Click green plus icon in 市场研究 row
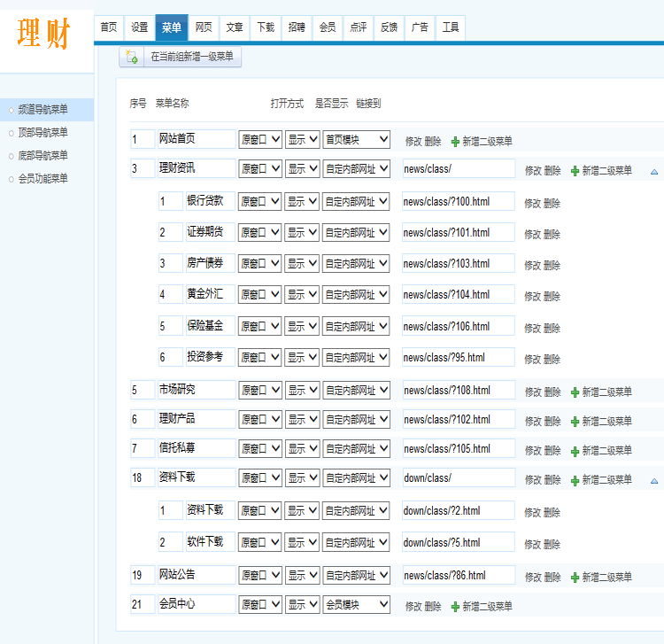 pyautogui.click(x=575, y=392)
